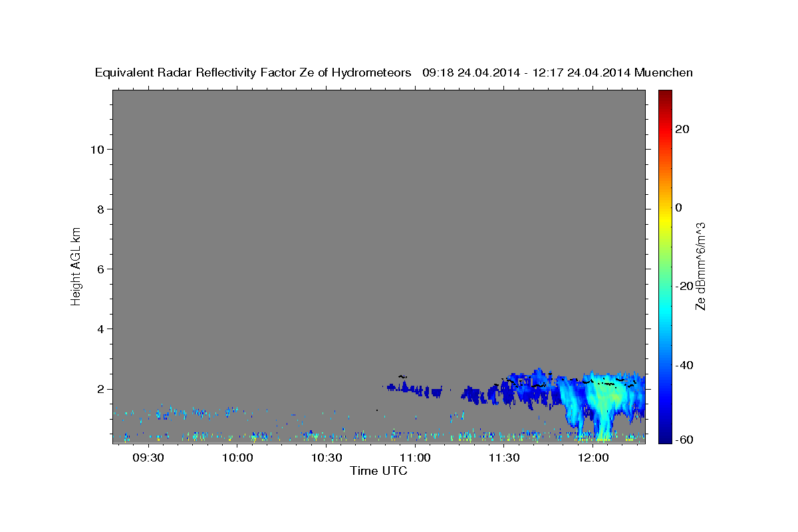Image resolution: width=798 pixels, height=532 pixels.
Task: Click the 'Ze dBmm^6/m^3' colorbar label
Action: click(700, 266)
